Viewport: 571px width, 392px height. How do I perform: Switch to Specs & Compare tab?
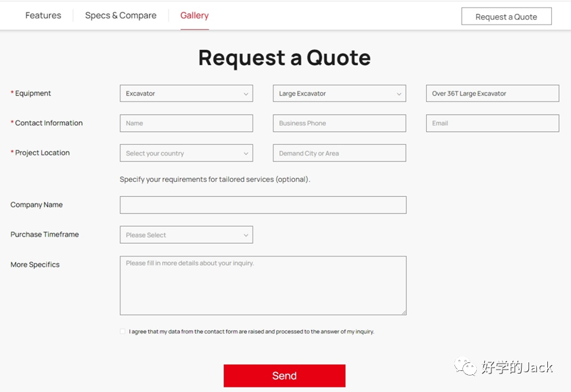[x=121, y=15]
